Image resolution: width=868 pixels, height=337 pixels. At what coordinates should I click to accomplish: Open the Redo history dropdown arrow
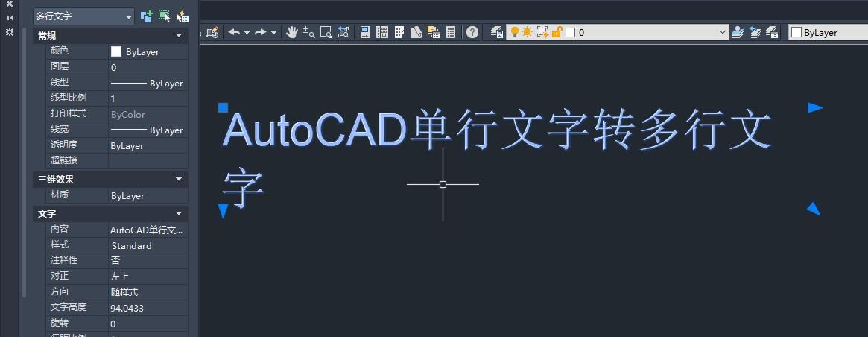[273, 32]
